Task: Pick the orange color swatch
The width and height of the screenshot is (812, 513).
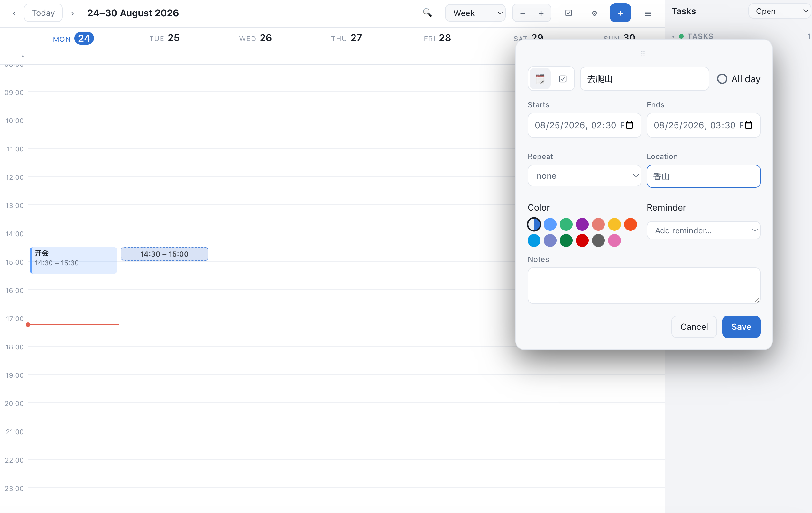Action: pyautogui.click(x=630, y=224)
